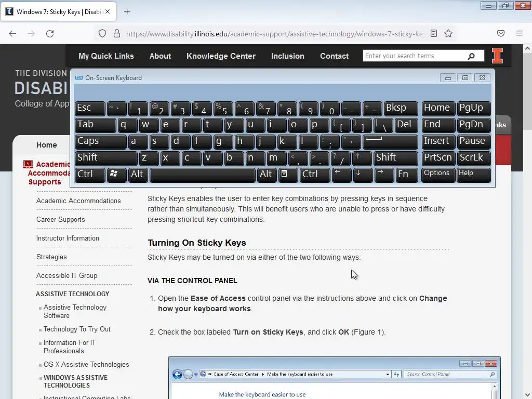Toggle the right Shift key
This screenshot has height=399, width=532.
click(x=395, y=158)
